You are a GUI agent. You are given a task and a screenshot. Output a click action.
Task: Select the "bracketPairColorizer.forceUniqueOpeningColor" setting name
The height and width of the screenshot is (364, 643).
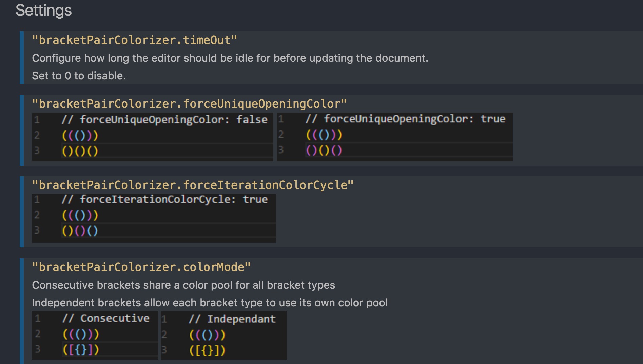189,104
